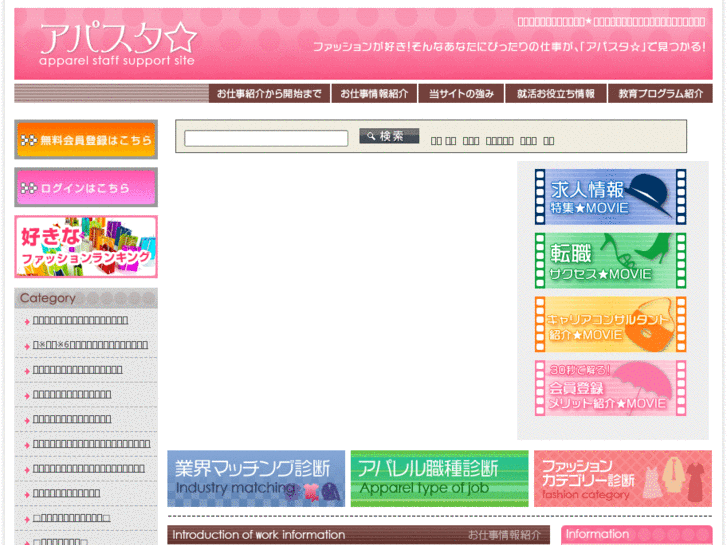Open アパレル職種診断 Apparel type of job banner

(440, 479)
